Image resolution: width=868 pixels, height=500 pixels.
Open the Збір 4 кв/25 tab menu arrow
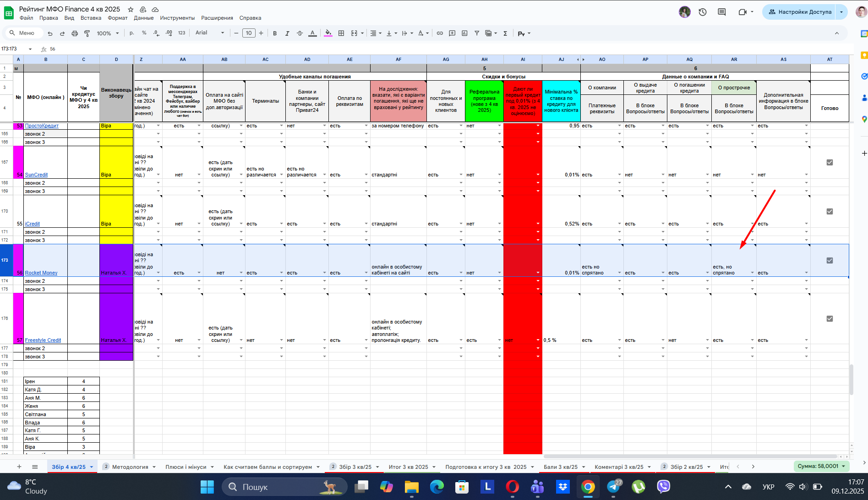click(x=92, y=467)
